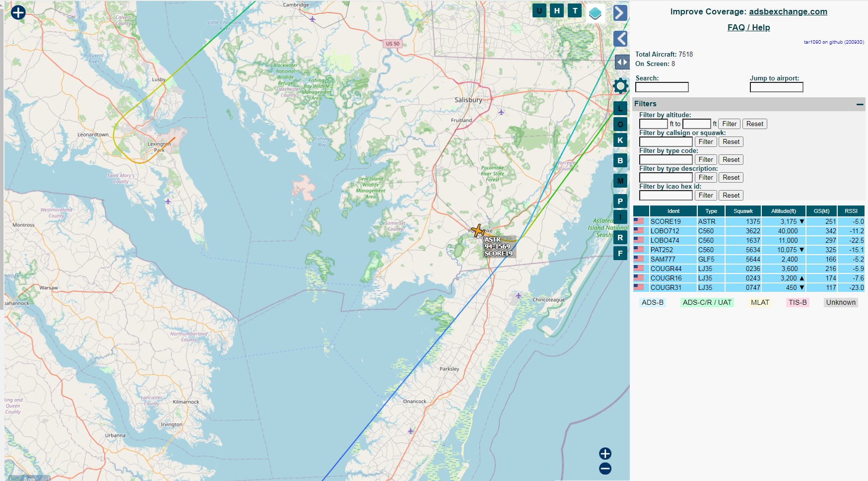
Task: Toggle sidebar with double-arrow icon
Action: [622, 62]
